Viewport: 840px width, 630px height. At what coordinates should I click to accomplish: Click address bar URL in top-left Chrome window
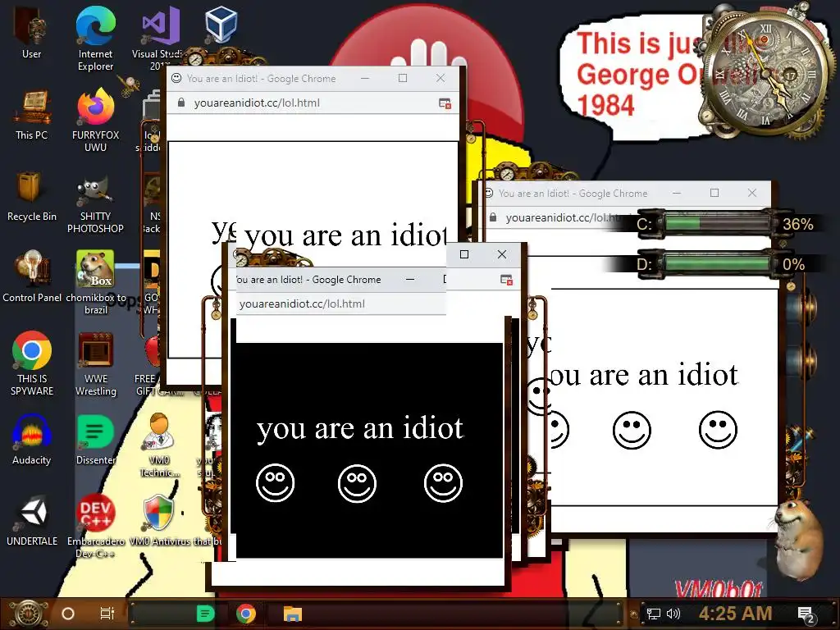click(x=257, y=103)
